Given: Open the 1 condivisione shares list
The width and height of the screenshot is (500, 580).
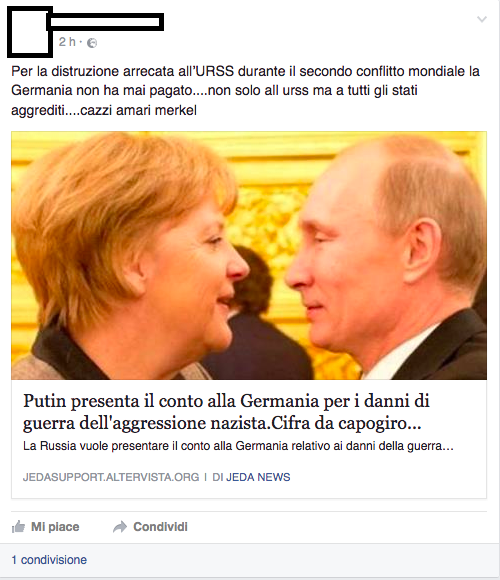Looking at the screenshot, I should 49,560.
